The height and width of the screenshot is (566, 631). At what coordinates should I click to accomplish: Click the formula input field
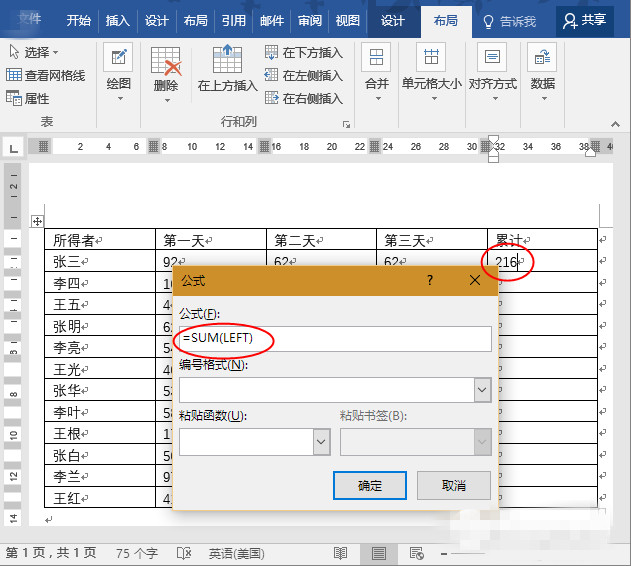pyautogui.click(x=335, y=339)
